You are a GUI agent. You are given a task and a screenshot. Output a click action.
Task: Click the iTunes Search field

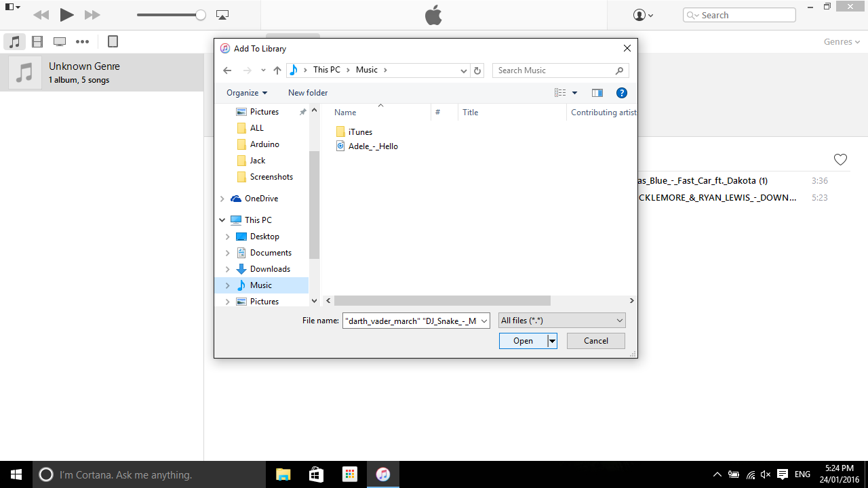[x=739, y=15]
